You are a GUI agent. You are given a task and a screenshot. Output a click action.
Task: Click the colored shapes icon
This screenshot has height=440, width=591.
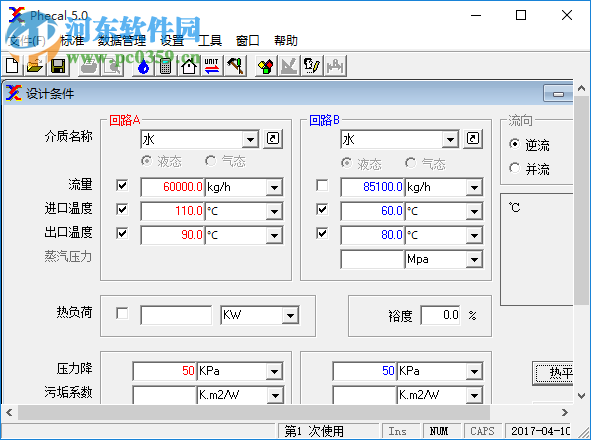(266, 66)
